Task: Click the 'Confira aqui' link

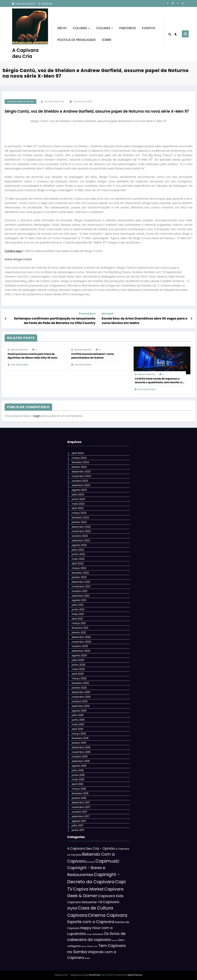Action: click(x=13, y=251)
